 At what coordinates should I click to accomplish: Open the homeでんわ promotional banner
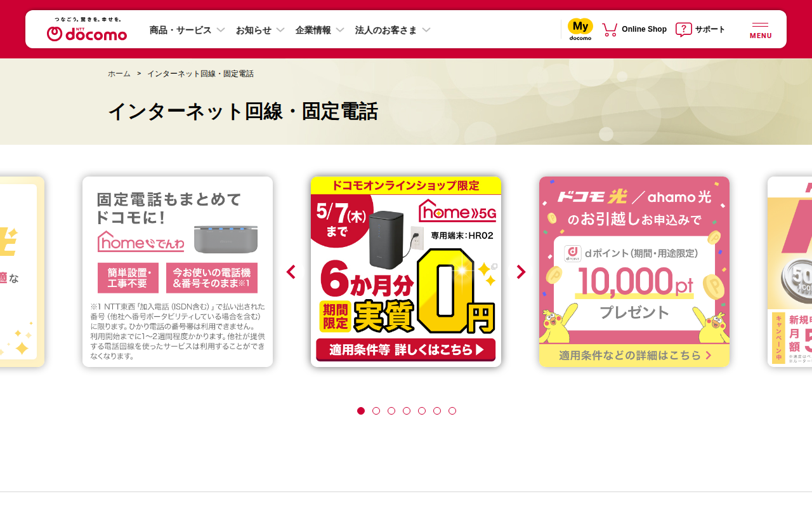coord(178,272)
